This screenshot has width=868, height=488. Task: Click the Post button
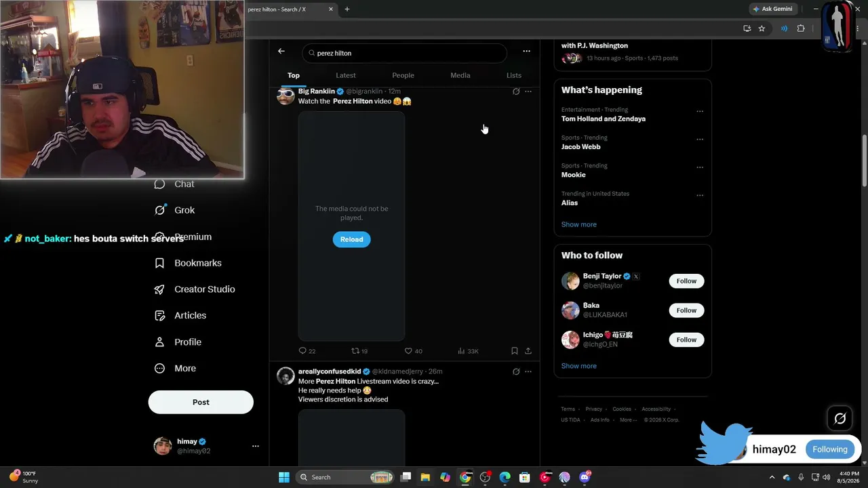click(201, 402)
